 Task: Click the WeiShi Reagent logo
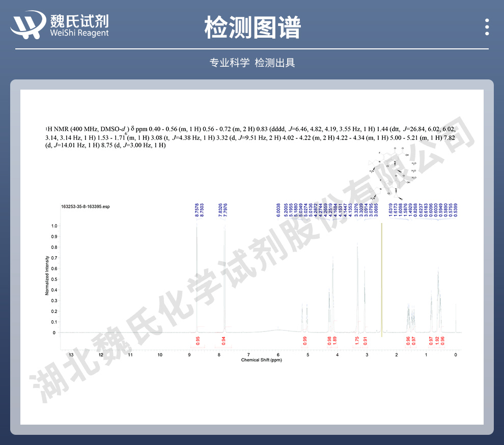point(60,25)
